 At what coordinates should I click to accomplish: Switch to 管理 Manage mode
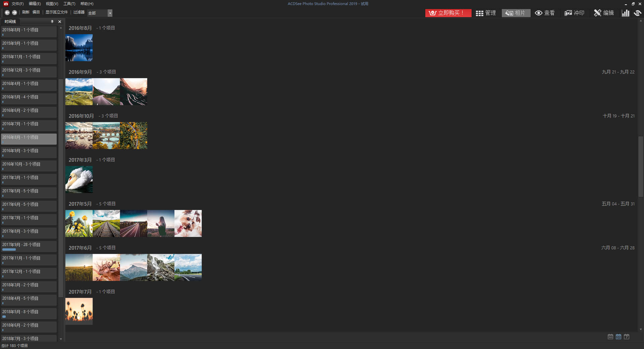click(486, 13)
